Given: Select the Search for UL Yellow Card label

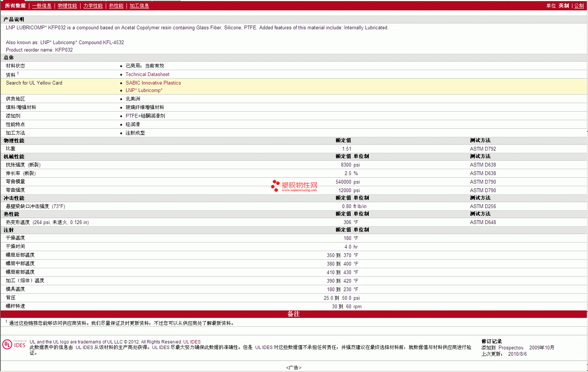Looking at the screenshot, I should click(x=34, y=83).
